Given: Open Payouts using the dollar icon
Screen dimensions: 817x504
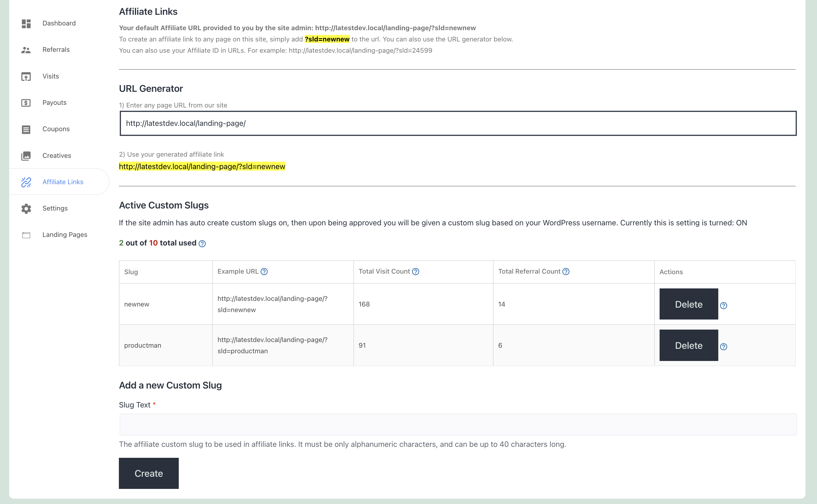Looking at the screenshot, I should coord(26,103).
